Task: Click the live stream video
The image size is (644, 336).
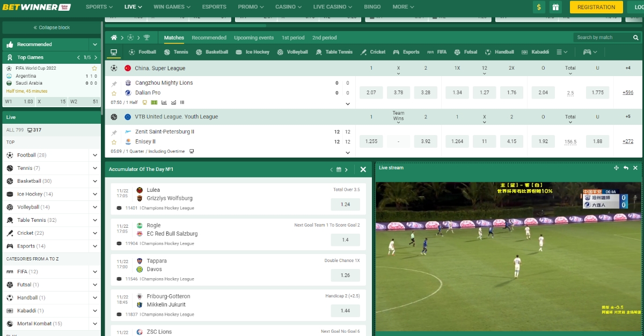Action: pyautogui.click(x=508, y=257)
